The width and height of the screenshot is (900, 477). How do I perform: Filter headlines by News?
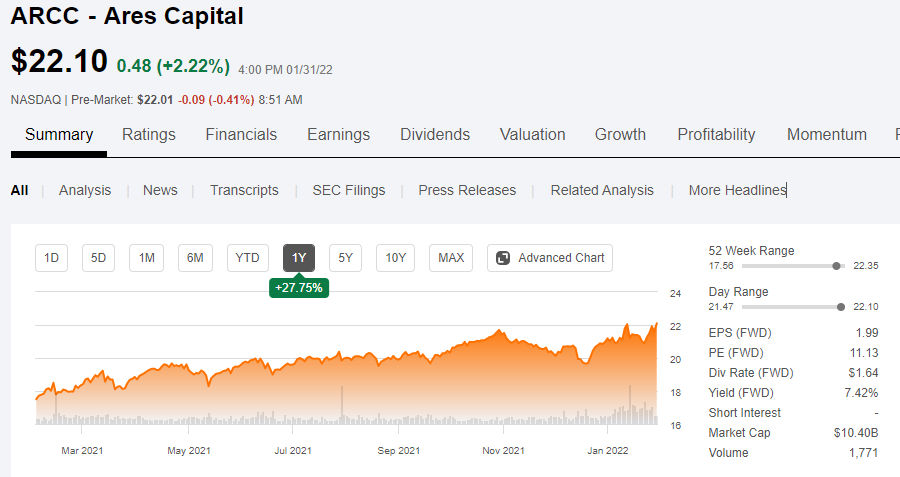tap(160, 190)
